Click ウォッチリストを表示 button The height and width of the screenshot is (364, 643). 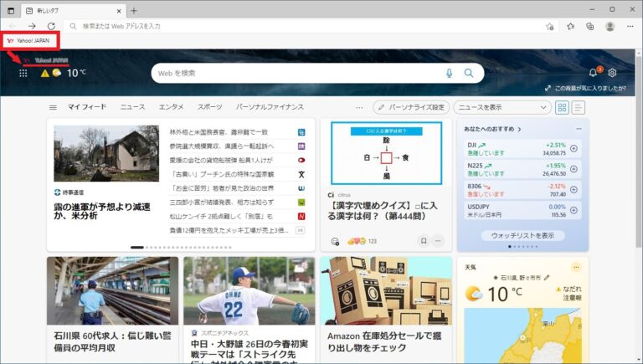[522, 235]
